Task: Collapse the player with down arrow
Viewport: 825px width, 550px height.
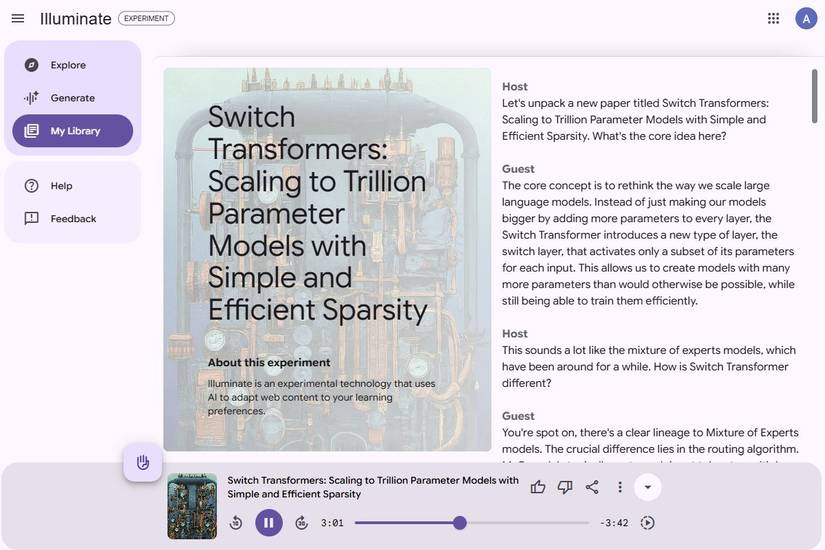Action: (x=648, y=487)
